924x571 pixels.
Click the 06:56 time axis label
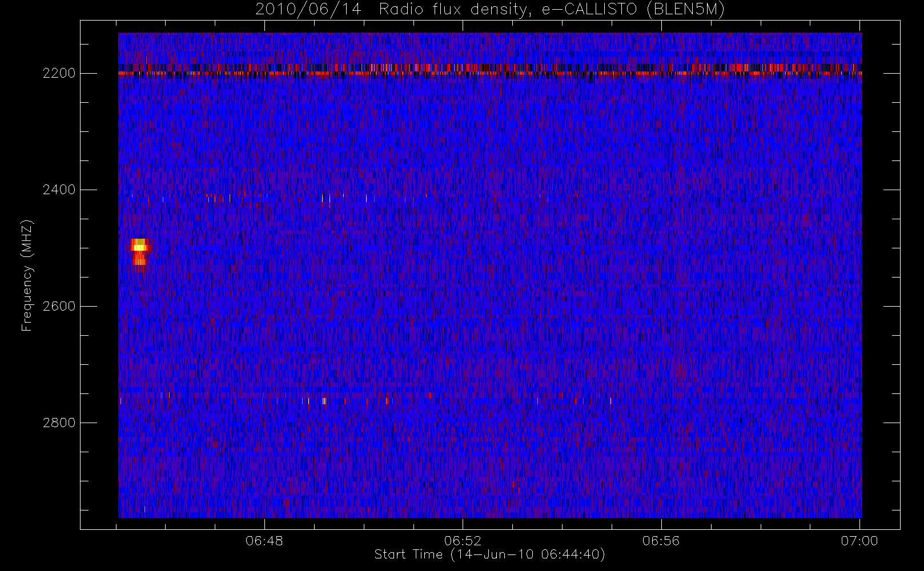tap(661, 541)
